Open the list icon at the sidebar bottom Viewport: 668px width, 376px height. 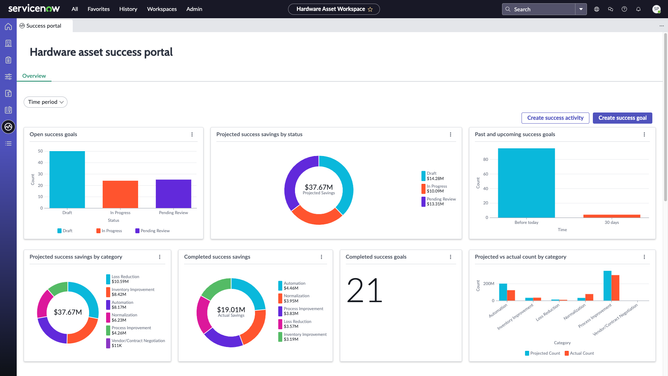click(8, 144)
